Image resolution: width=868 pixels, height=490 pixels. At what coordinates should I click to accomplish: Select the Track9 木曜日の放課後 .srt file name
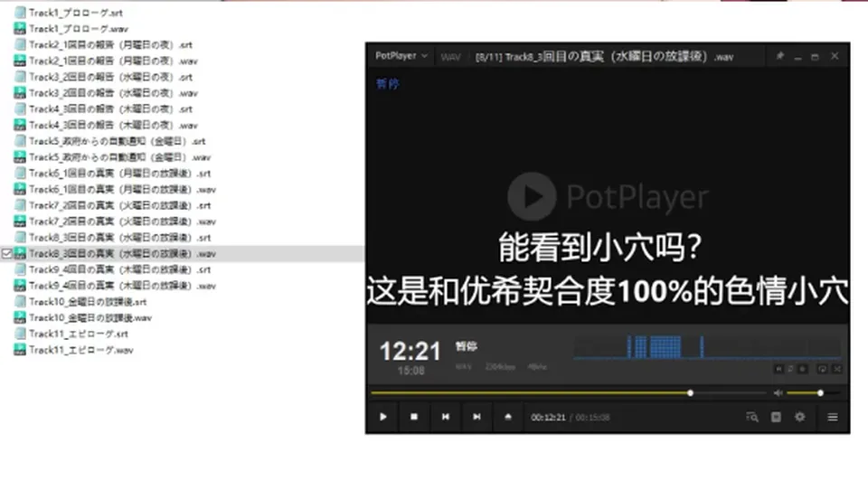tap(120, 269)
